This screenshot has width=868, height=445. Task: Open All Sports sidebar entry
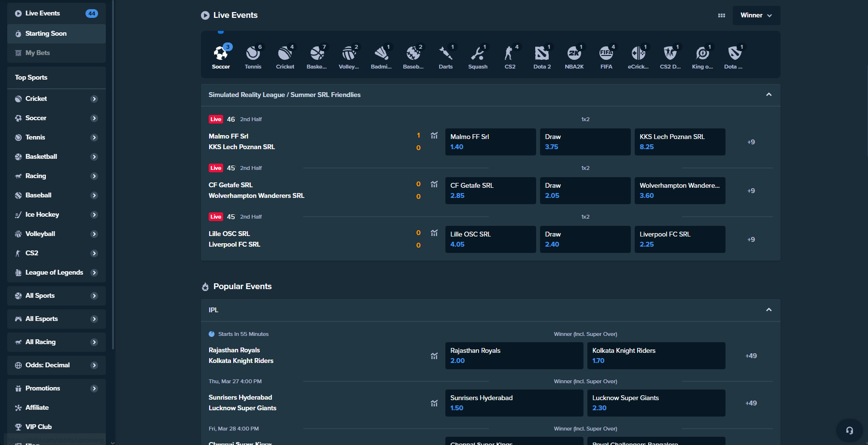coord(57,296)
